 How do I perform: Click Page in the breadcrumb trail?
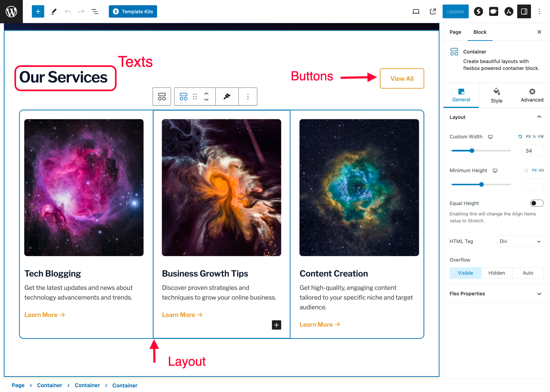(18, 385)
